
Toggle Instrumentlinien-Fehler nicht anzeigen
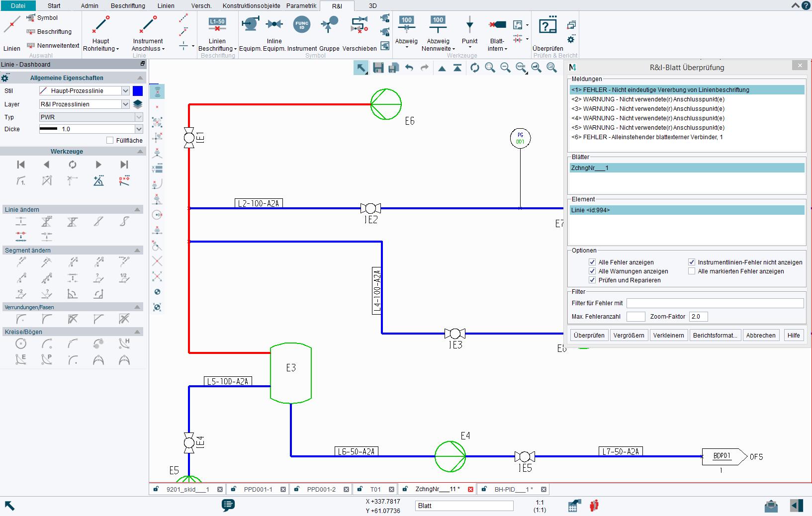pyautogui.click(x=692, y=262)
